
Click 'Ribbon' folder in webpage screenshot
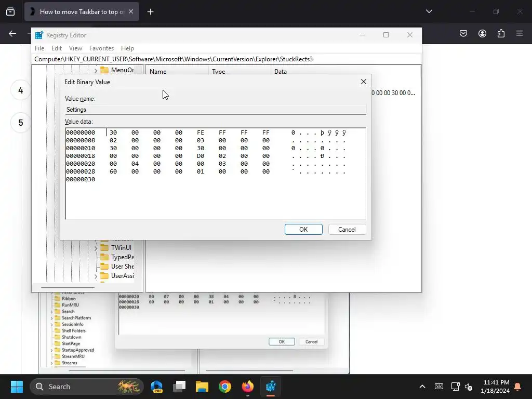(x=69, y=299)
